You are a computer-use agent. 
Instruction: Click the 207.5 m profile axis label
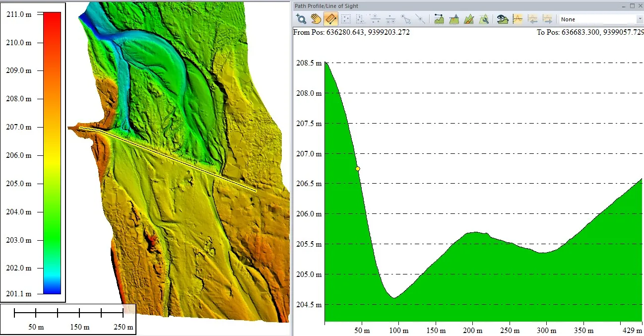[309, 124]
